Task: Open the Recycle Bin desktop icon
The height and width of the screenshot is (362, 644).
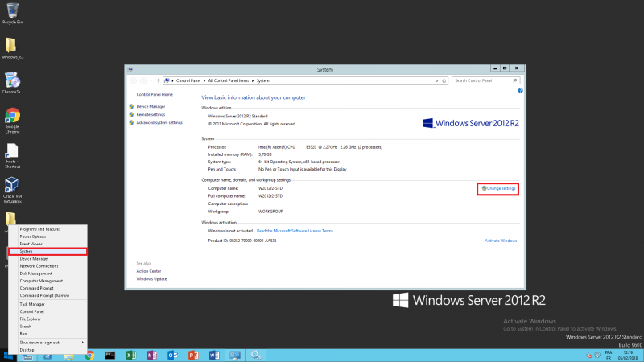Action: tap(12, 13)
